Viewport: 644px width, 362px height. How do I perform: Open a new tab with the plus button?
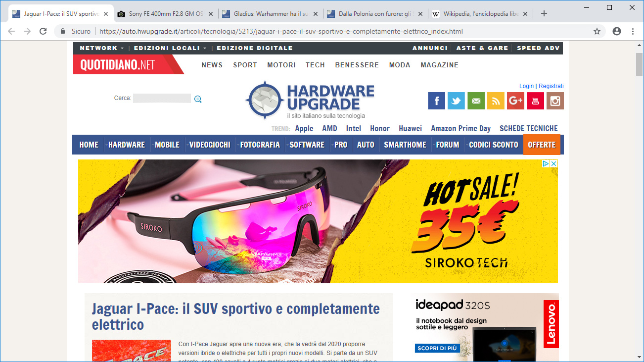[x=544, y=13]
